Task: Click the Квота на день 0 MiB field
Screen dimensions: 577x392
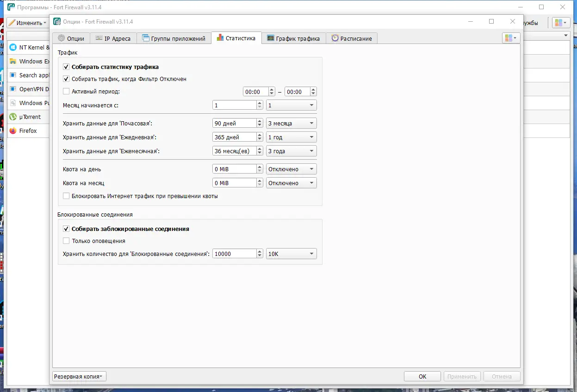Action: click(x=234, y=169)
